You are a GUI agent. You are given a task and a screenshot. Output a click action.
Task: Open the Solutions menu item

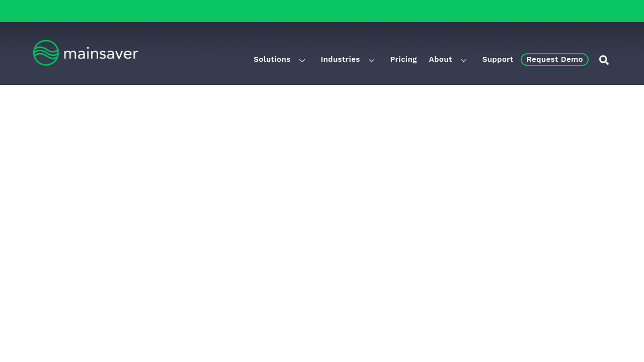point(272,59)
